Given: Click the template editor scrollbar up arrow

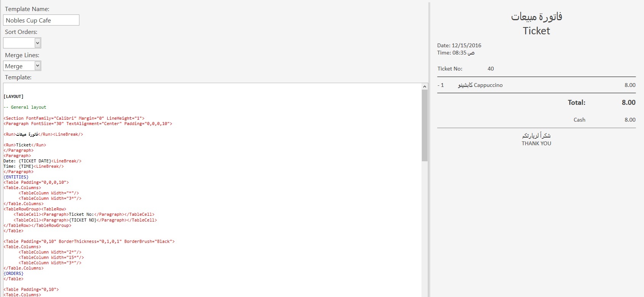Looking at the screenshot, I should point(424,87).
